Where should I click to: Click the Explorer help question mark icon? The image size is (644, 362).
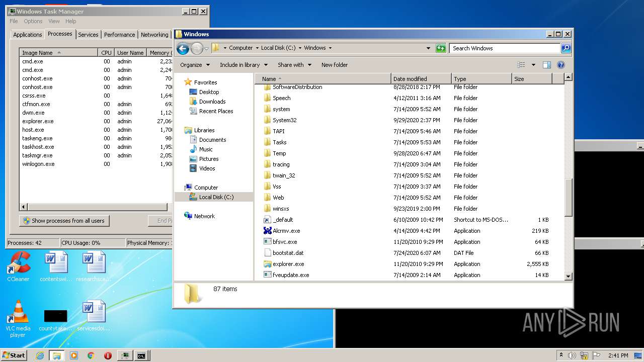pos(561,65)
